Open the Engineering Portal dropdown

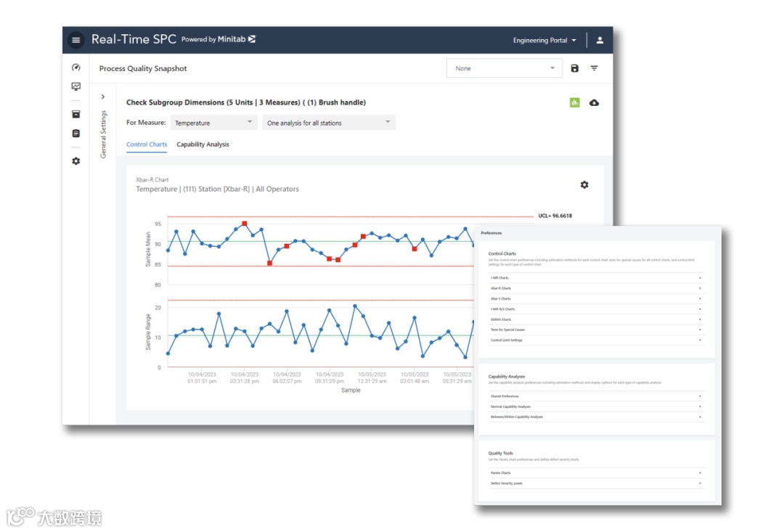(544, 40)
